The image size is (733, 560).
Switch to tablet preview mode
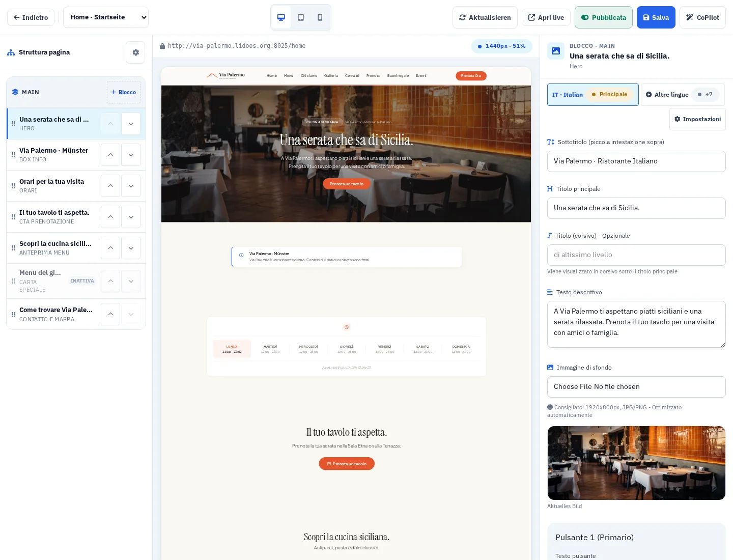[301, 17]
